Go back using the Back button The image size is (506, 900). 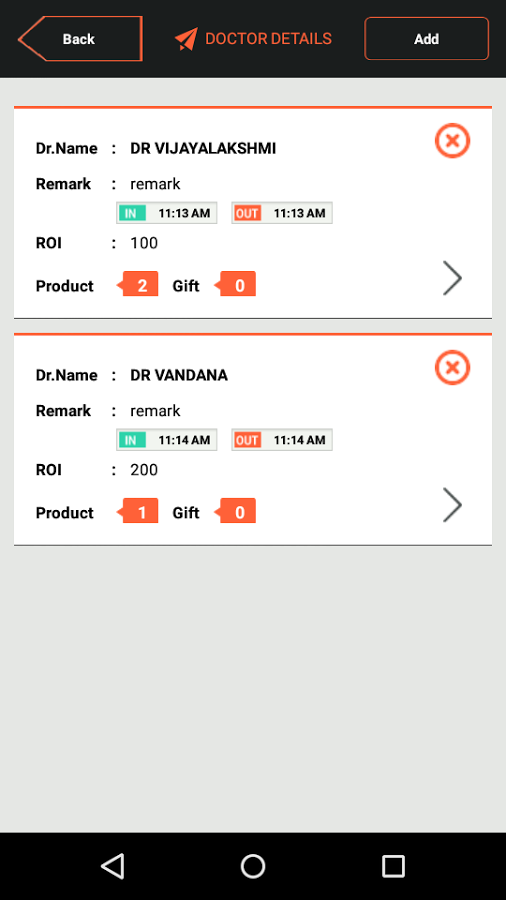(x=80, y=39)
